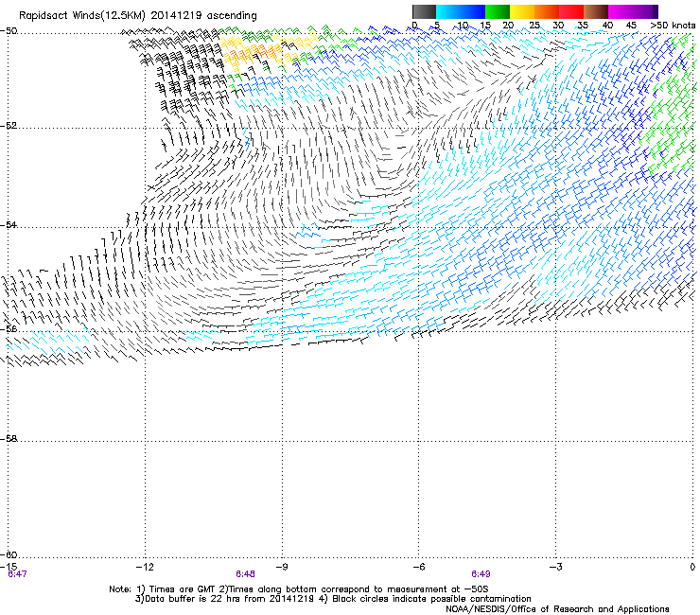Image resolution: width=700 pixels, height=615 pixels.
Task: Click the '-15' longitude axis label
Action: tap(9, 567)
